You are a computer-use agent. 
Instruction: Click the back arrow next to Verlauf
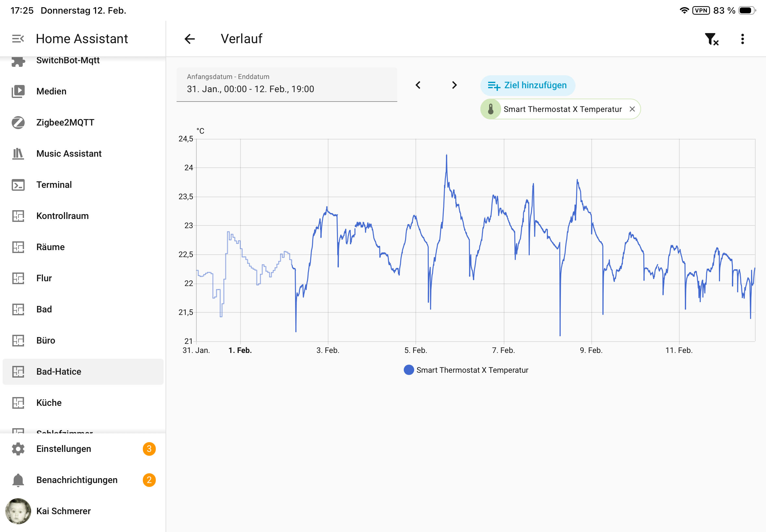pyautogui.click(x=190, y=39)
